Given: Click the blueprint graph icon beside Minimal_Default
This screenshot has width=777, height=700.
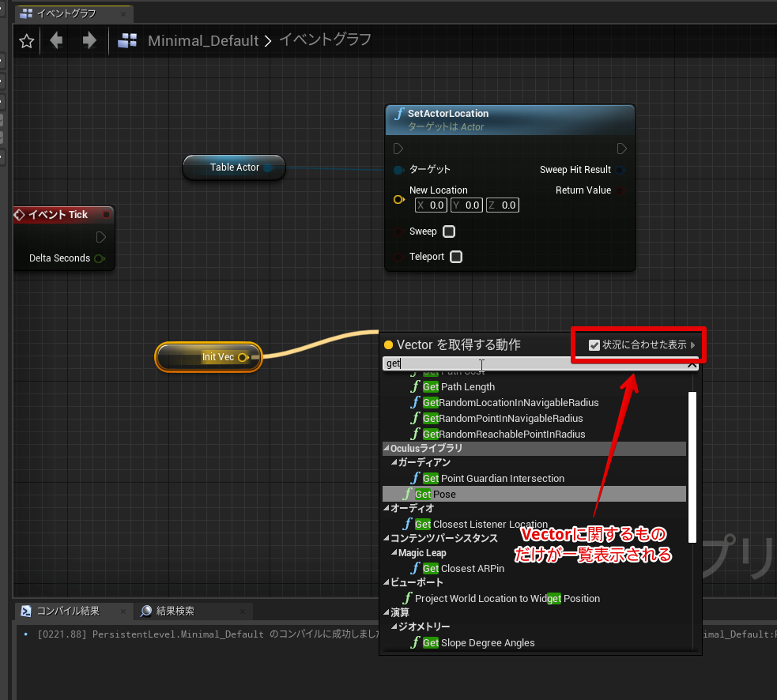Looking at the screenshot, I should coord(127,40).
